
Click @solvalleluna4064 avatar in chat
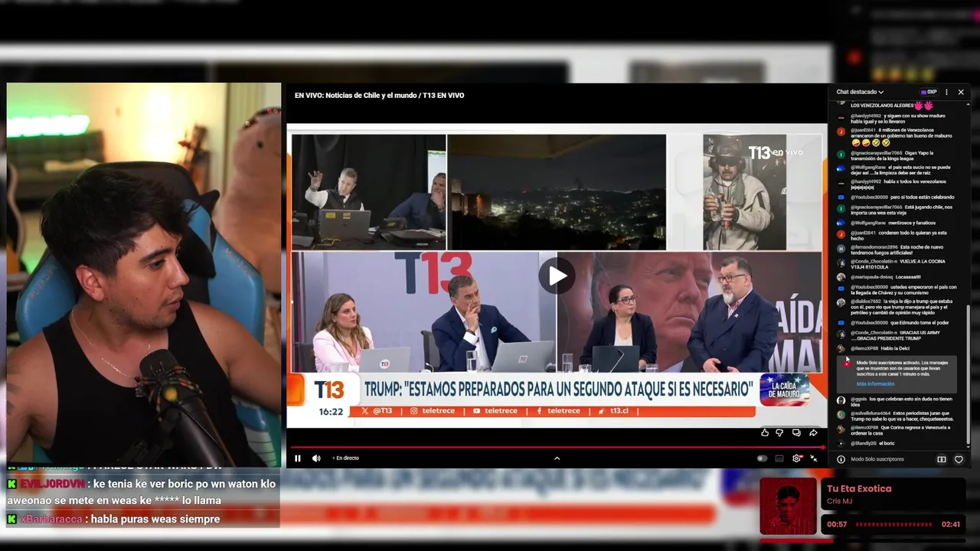pos(841,414)
